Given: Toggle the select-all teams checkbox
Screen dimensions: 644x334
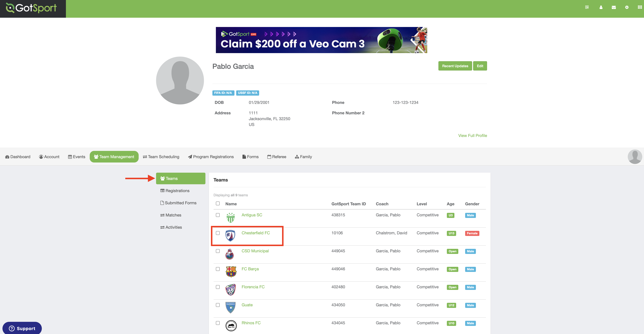Looking at the screenshot, I should tap(218, 203).
